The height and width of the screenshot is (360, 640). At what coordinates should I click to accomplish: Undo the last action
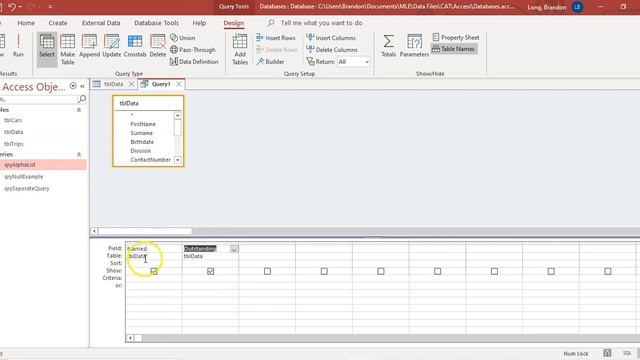tap(12, 7)
